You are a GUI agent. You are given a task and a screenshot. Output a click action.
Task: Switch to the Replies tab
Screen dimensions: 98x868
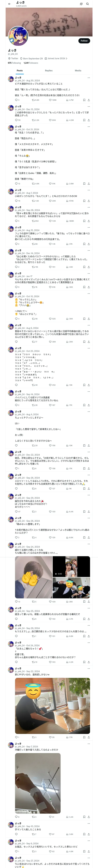(x=49, y=71)
